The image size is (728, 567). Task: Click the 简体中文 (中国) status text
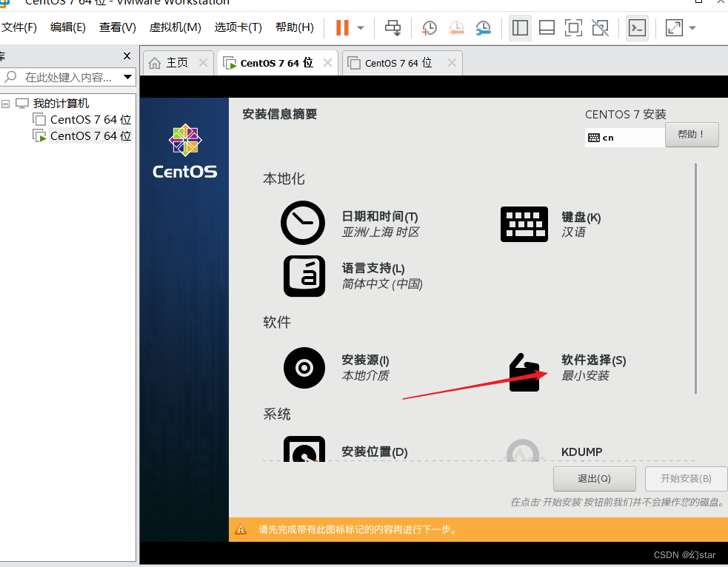tap(382, 284)
